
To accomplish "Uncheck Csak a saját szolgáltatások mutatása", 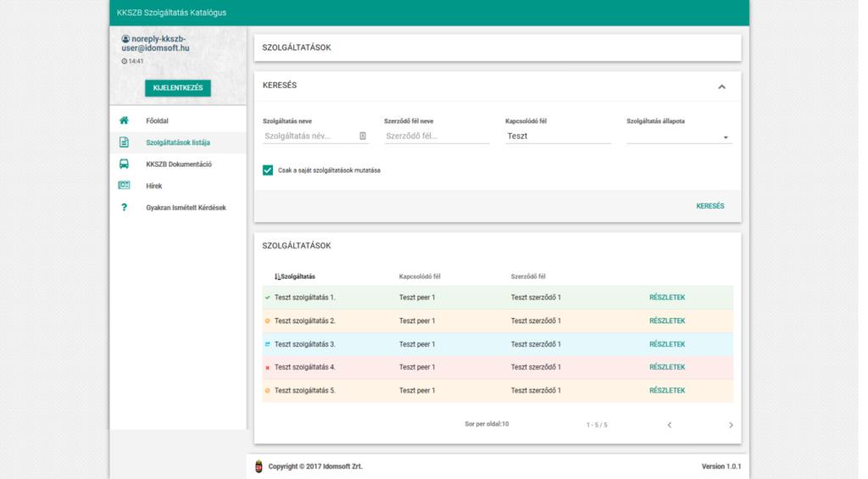I will tap(268, 170).
